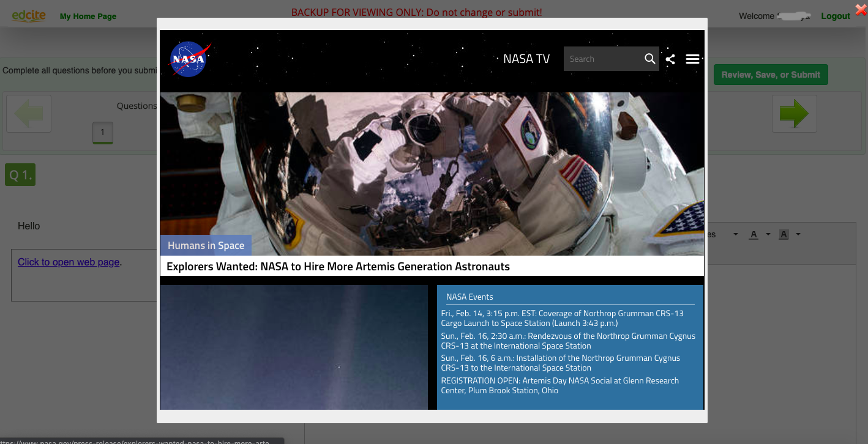
Task: Click the 'Hello' question text
Action: [x=29, y=226]
